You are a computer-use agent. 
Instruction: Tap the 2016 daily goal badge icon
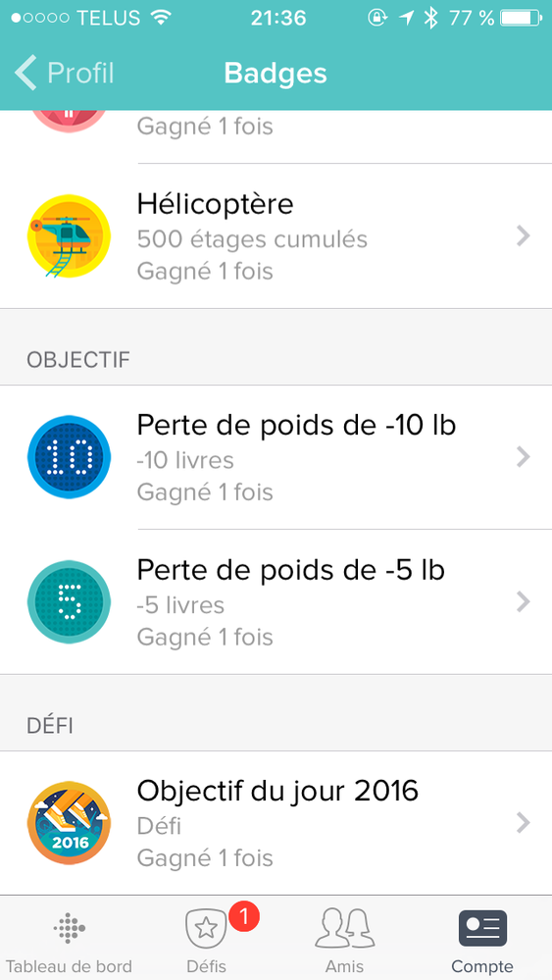click(69, 822)
